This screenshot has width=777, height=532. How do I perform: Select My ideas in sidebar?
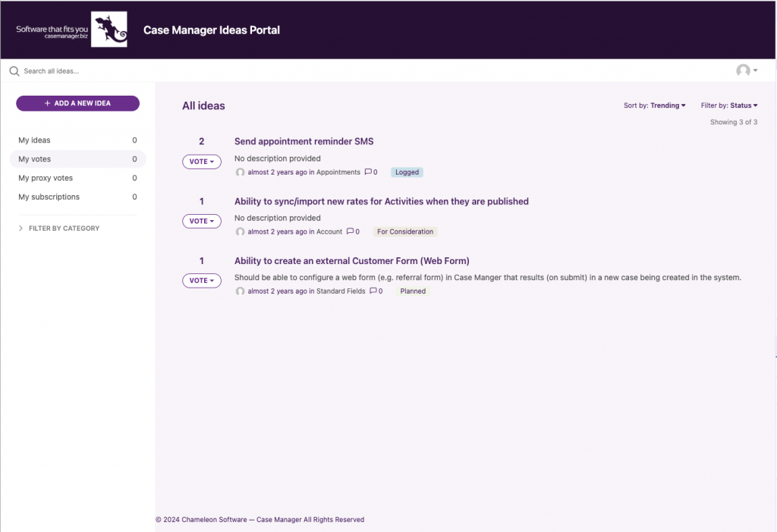click(78, 140)
